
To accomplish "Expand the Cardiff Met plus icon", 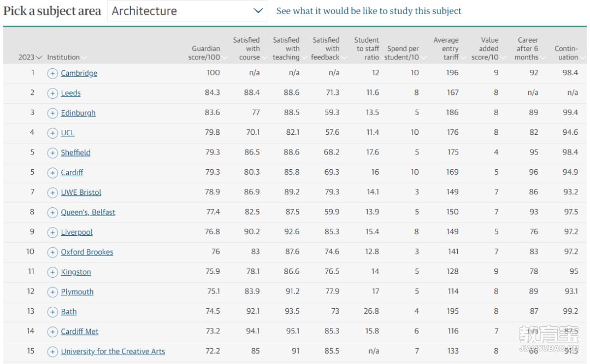I will [x=52, y=332].
